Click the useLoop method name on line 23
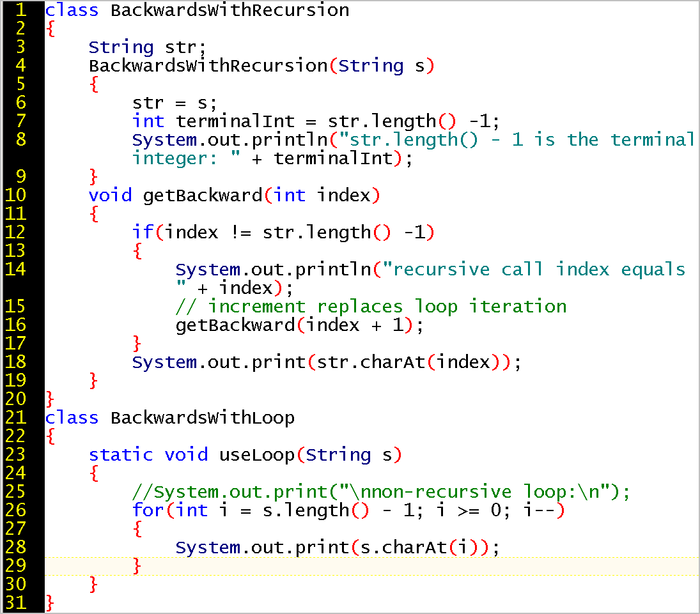The image size is (700, 614). pos(257,455)
